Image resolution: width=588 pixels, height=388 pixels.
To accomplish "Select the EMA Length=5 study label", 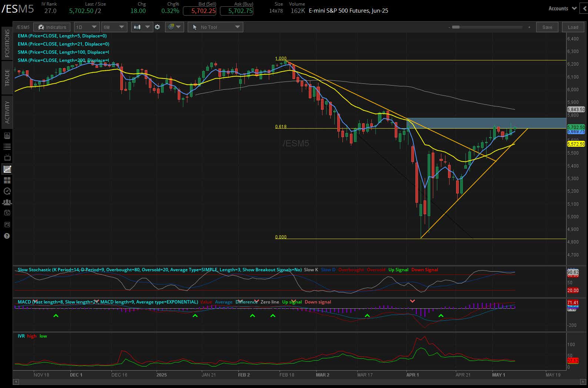I will (62, 36).
